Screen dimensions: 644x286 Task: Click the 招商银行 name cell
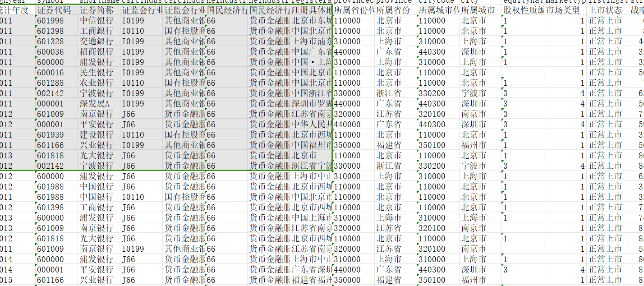coord(99,51)
